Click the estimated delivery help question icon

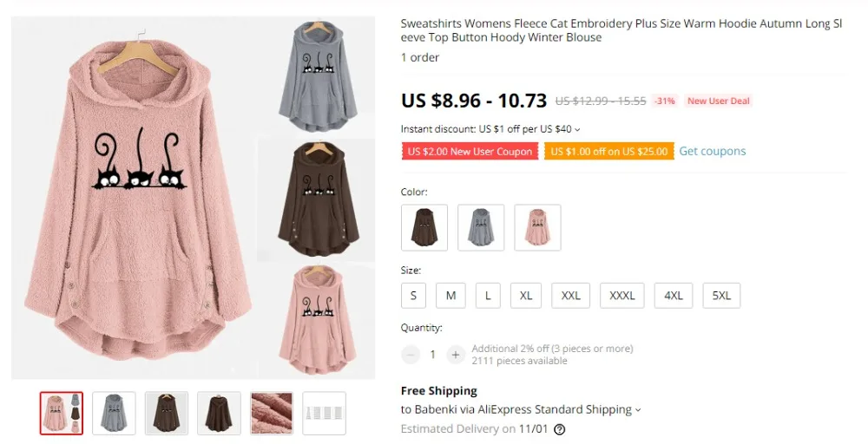pos(560,429)
